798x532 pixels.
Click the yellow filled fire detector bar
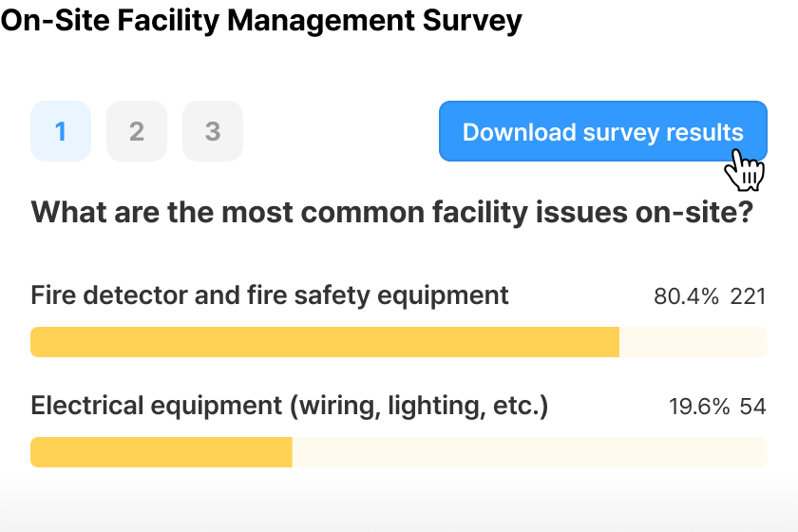tap(325, 342)
